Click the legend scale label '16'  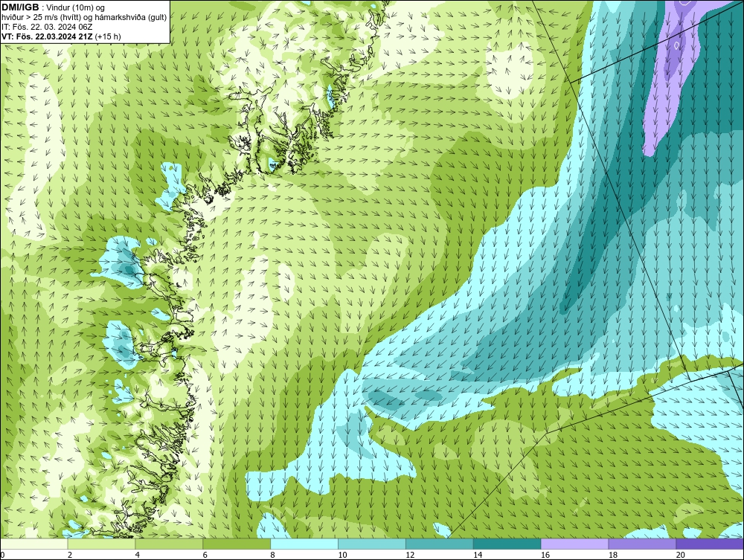[545, 555]
